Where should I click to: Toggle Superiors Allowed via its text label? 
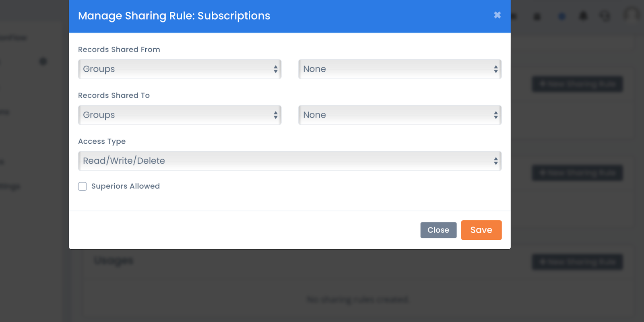click(125, 186)
